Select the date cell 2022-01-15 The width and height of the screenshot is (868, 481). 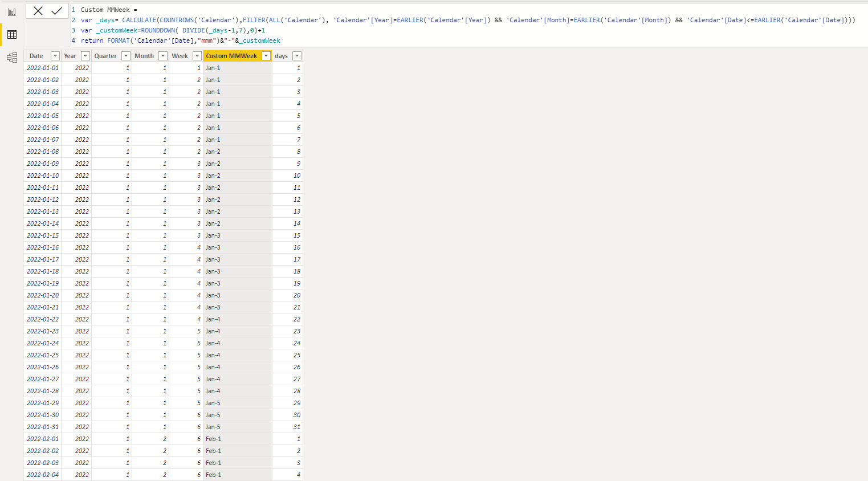click(x=43, y=235)
